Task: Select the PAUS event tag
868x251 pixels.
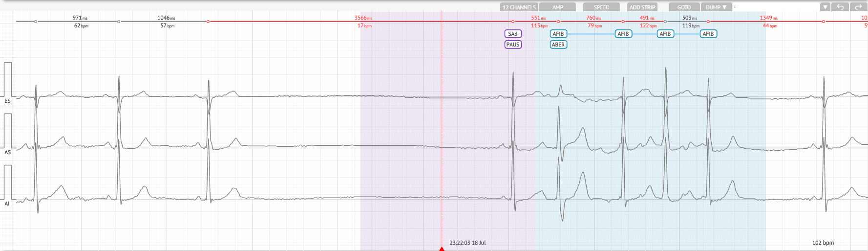Action: pyautogui.click(x=513, y=45)
